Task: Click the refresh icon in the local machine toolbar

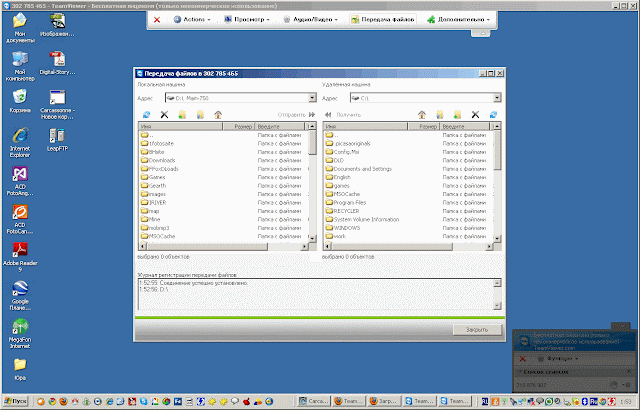Action: (x=146, y=115)
